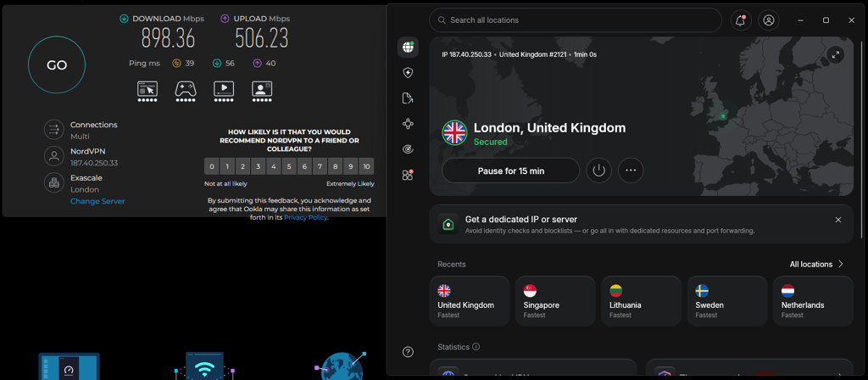Open NordVPN notifications bell
This screenshot has width=868, height=380.
tap(740, 20)
